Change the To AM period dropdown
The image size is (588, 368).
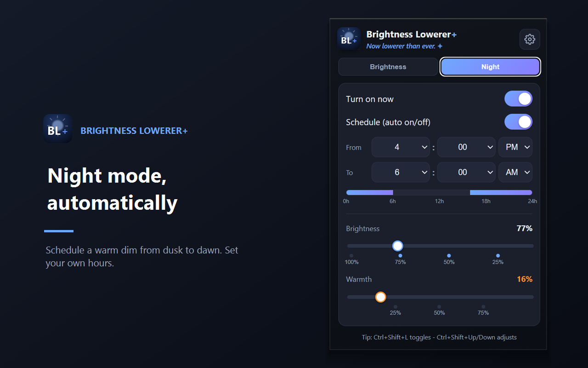point(515,172)
